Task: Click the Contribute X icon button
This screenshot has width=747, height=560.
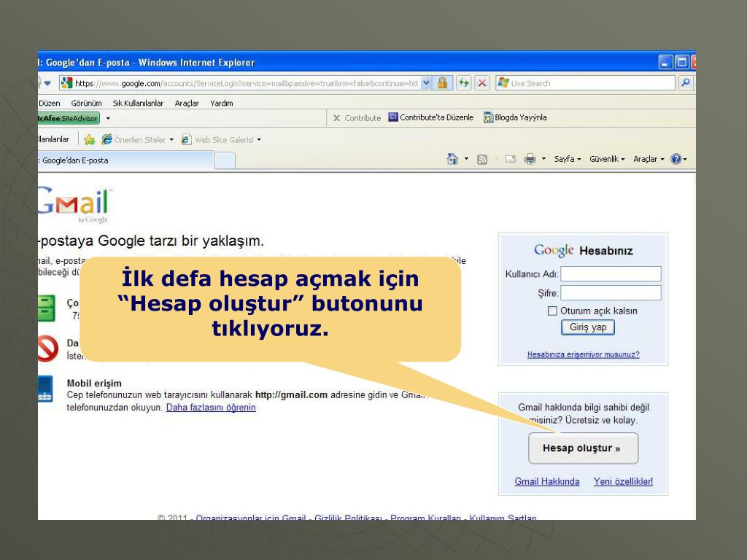Action: (357, 118)
